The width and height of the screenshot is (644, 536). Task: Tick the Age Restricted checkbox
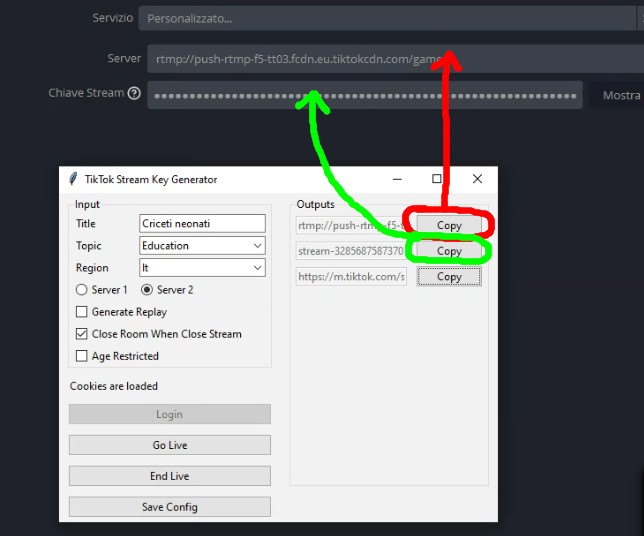[x=81, y=356]
